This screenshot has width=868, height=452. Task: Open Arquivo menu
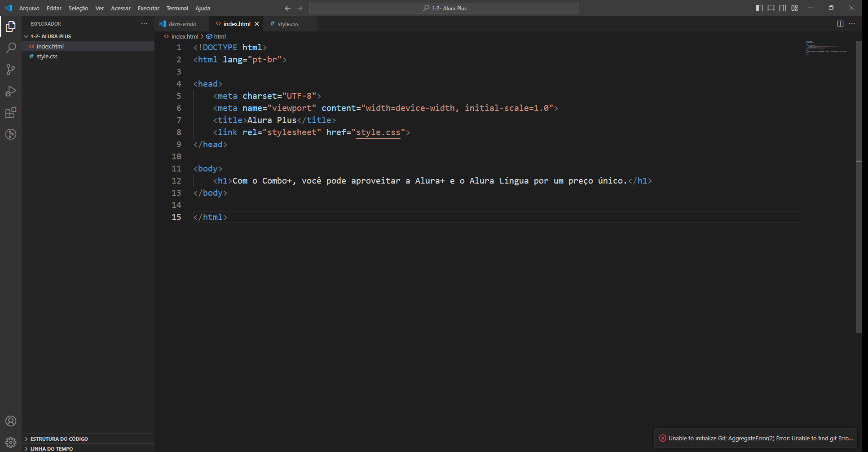[29, 8]
